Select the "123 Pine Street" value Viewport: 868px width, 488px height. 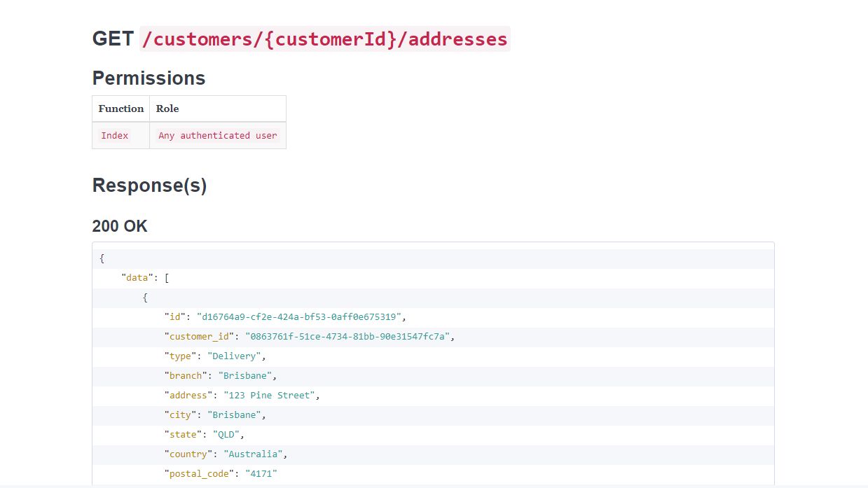(269, 396)
